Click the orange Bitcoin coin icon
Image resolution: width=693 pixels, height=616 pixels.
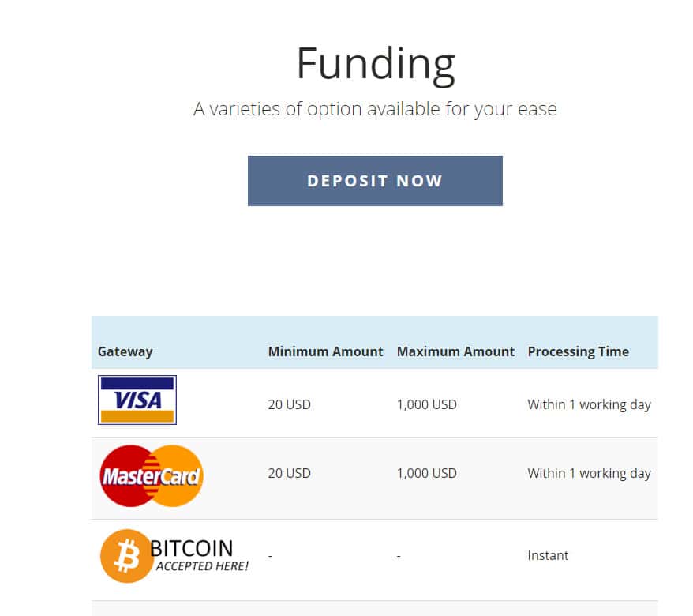(x=125, y=556)
